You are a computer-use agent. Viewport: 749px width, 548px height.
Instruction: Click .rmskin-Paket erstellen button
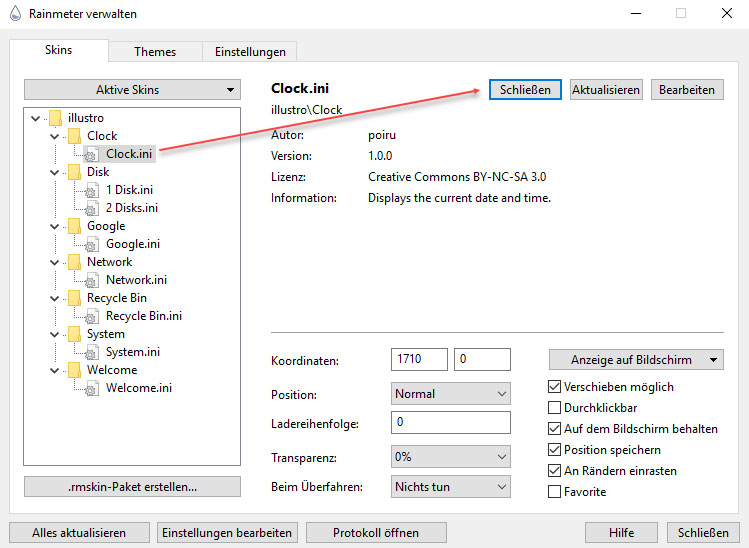point(132,487)
